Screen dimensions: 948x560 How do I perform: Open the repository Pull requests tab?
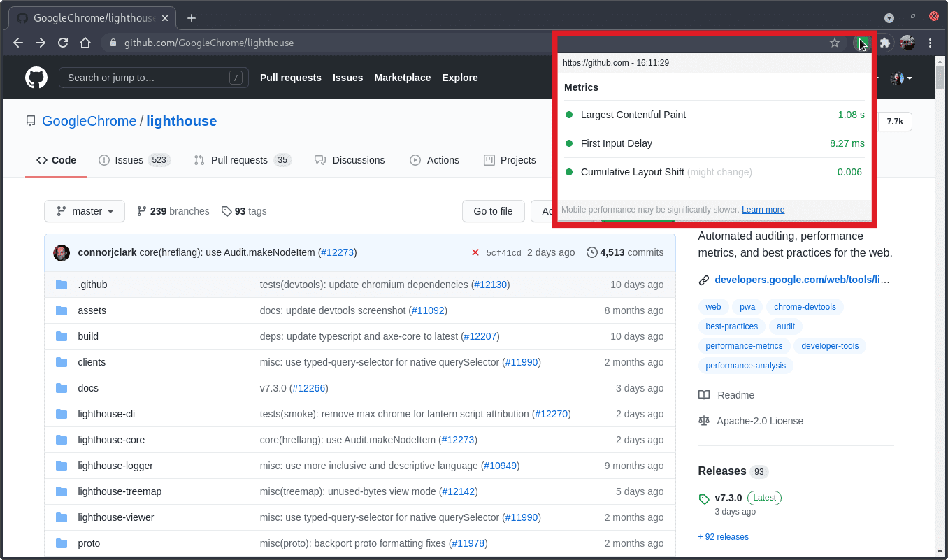click(x=243, y=160)
